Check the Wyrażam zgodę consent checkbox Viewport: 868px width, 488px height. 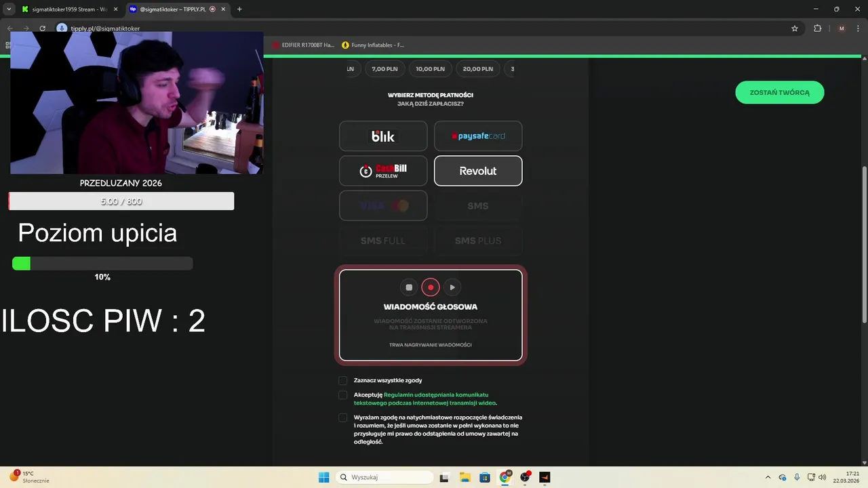(343, 418)
